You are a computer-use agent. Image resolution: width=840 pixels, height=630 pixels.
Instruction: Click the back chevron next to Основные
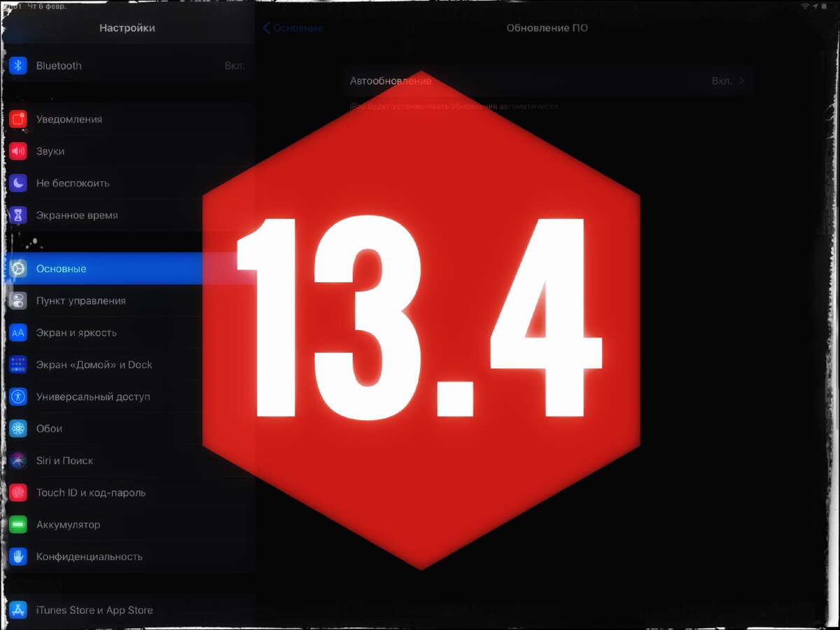pyautogui.click(x=266, y=28)
